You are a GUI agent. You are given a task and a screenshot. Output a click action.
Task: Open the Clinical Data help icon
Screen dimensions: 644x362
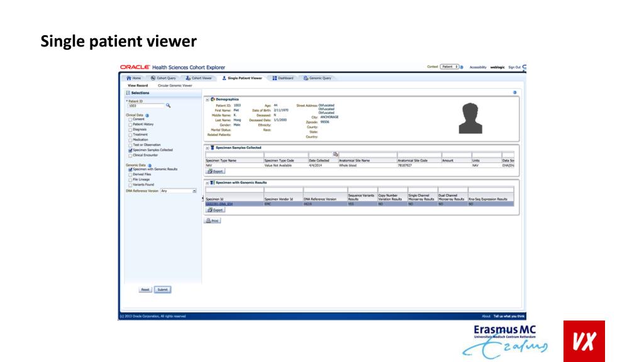coord(147,116)
